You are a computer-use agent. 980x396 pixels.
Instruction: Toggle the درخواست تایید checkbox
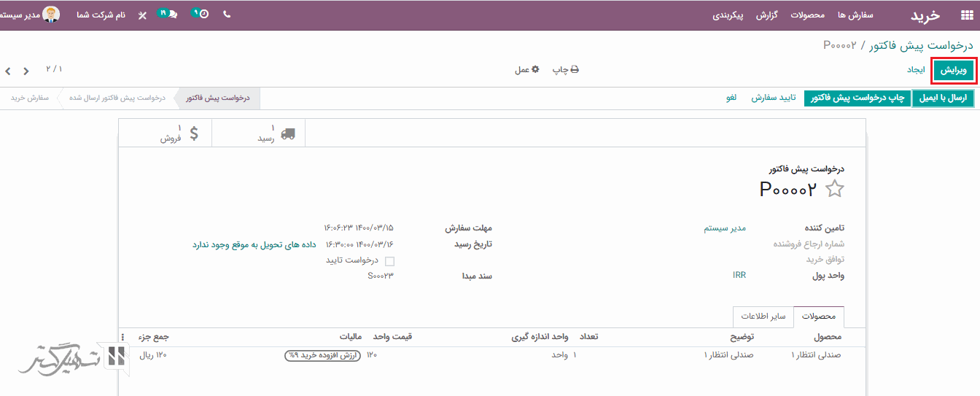coord(389,261)
